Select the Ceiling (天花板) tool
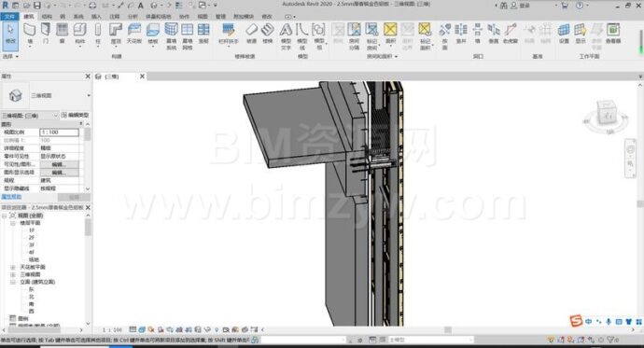The width and height of the screenshot is (644, 348). pyautogui.click(x=134, y=34)
